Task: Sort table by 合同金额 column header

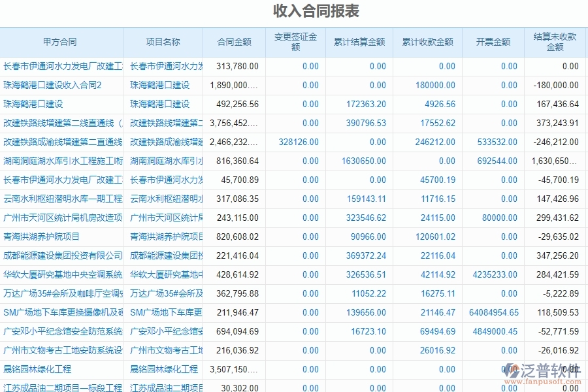Action: (234, 41)
